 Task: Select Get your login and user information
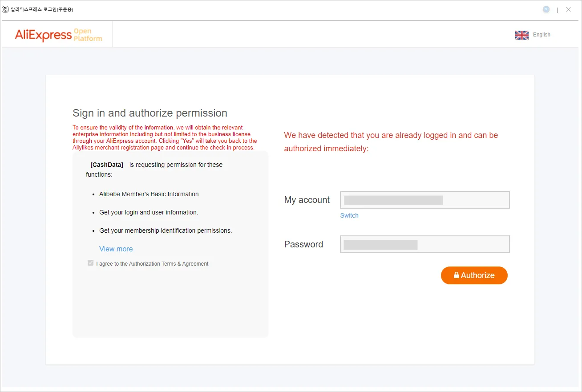[148, 212]
